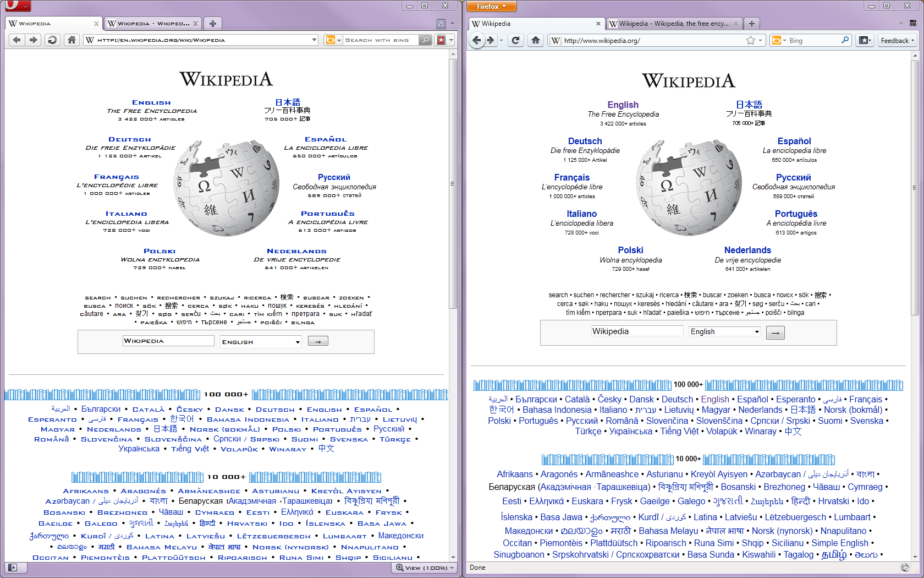924x578 pixels.
Task: Click the Firefox scrollbar up arrow
Action: (x=915, y=55)
